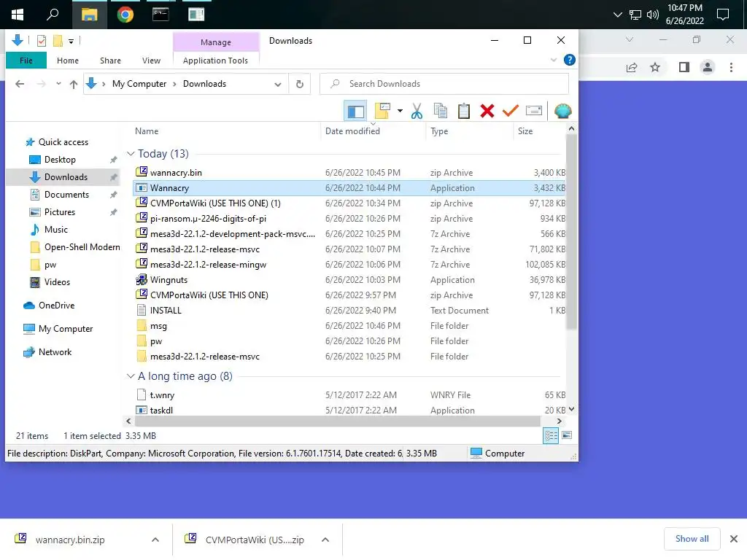Open the Windows Start menu

click(x=18, y=15)
